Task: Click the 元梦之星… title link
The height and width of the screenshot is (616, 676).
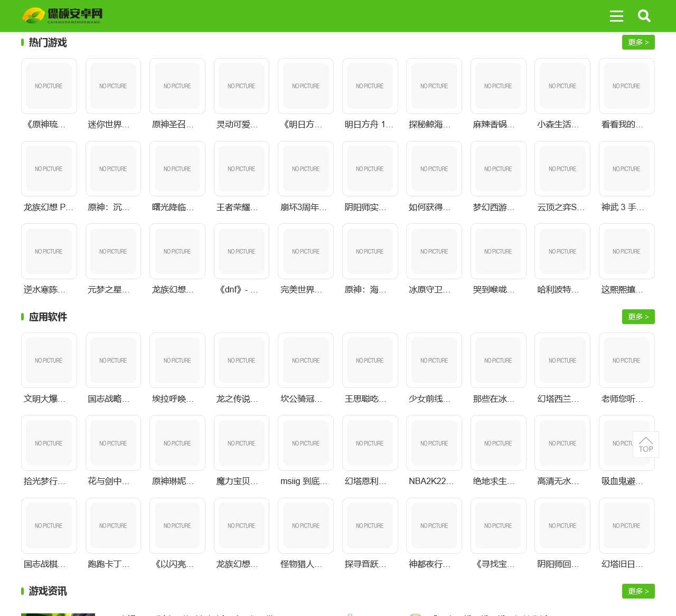Action: pos(109,290)
